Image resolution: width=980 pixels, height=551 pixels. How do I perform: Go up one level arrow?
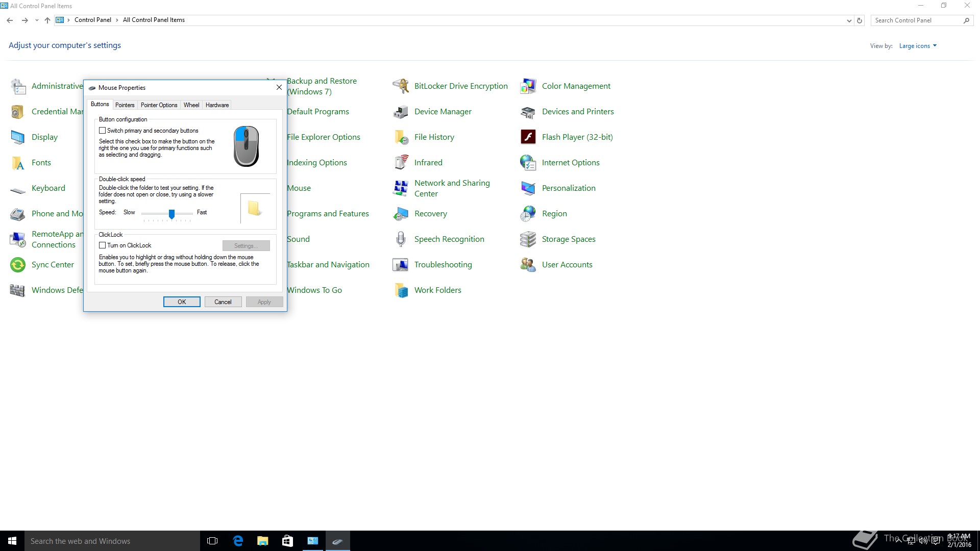click(x=47, y=20)
